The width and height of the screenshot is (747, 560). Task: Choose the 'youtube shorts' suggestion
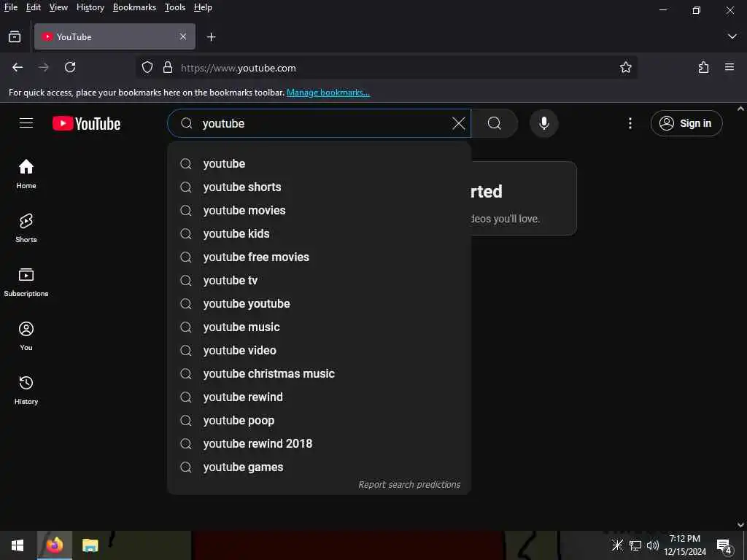pyautogui.click(x=320, y=187)
